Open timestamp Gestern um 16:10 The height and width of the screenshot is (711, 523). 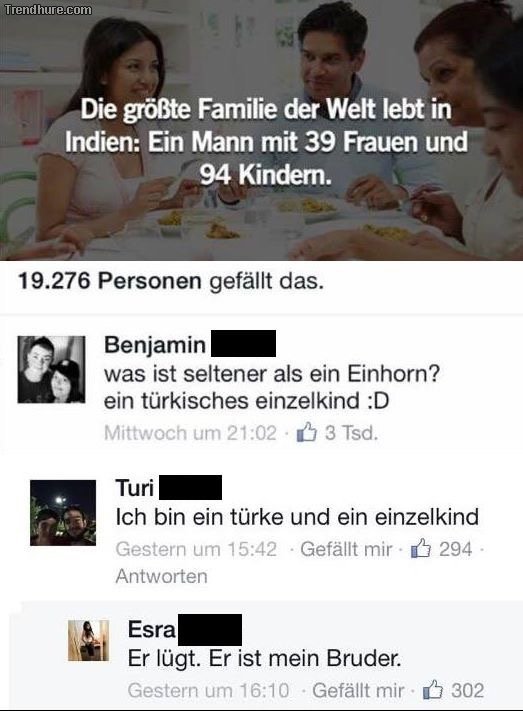tap(208, 691)
